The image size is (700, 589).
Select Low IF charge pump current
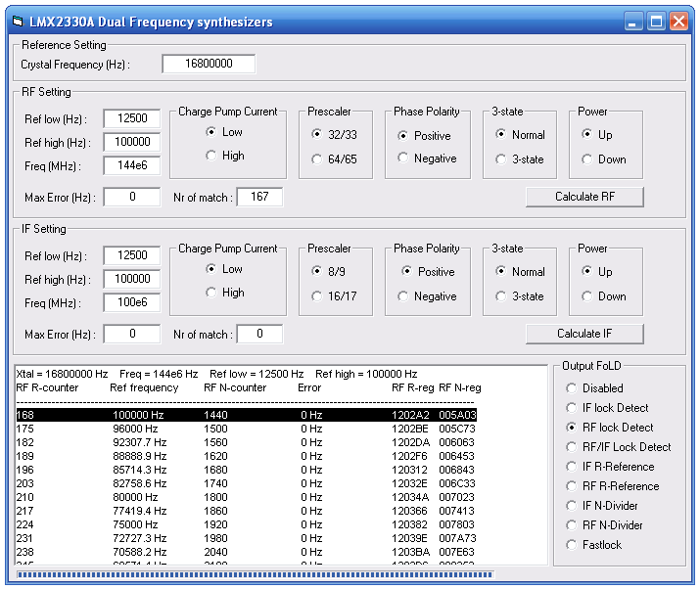(x=224, y=269)
